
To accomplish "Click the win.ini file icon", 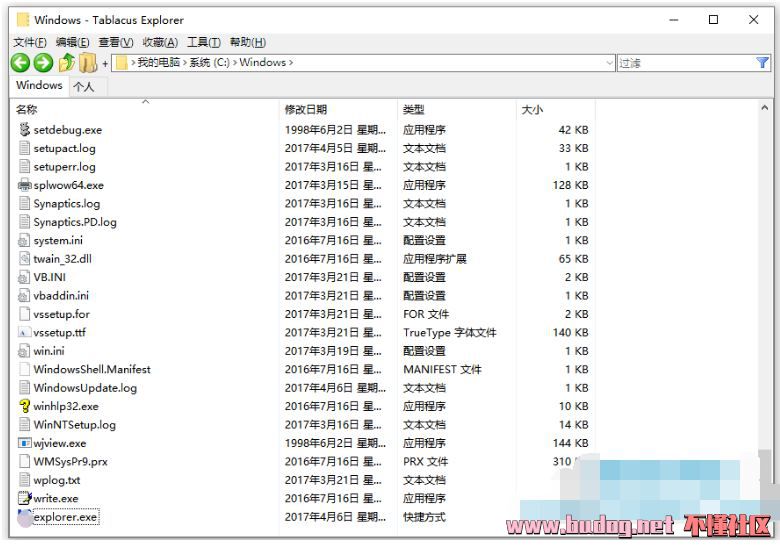I will pos(24,351).
